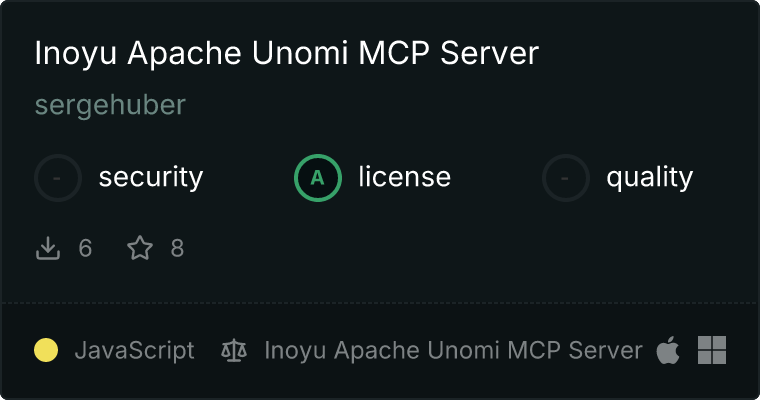Click the dashed divider above the footer
Viewport: 760px width, 400px height.
pyautogui.click(x=380, y=303)
